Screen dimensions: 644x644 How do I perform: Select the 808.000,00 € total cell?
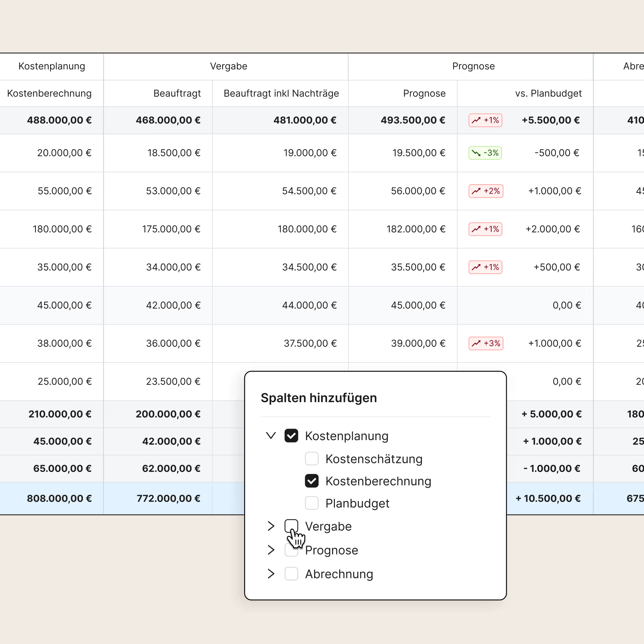[59, 498]
